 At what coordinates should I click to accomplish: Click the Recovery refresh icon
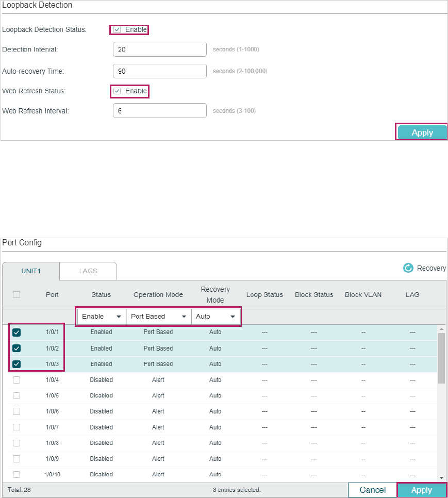click(x=408, y=268)
